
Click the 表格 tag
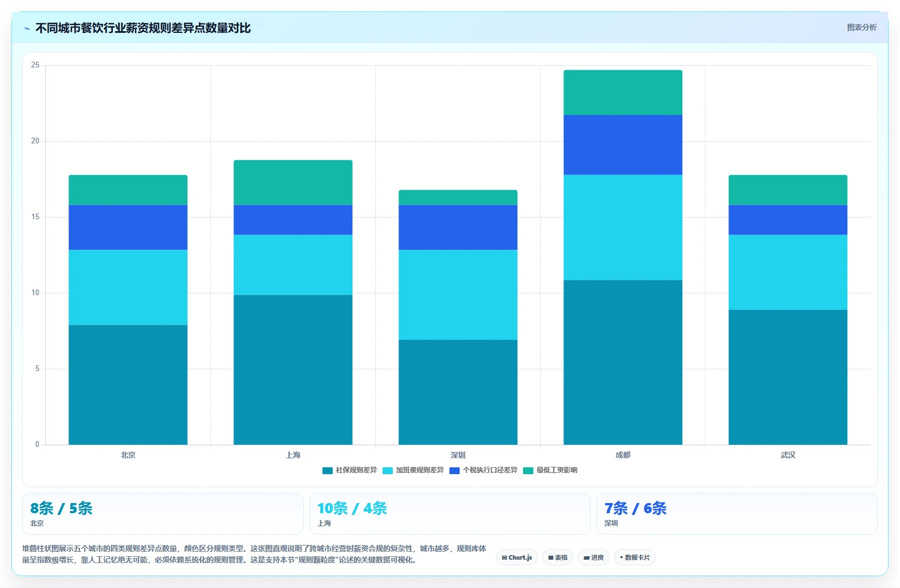pos(558,557)
